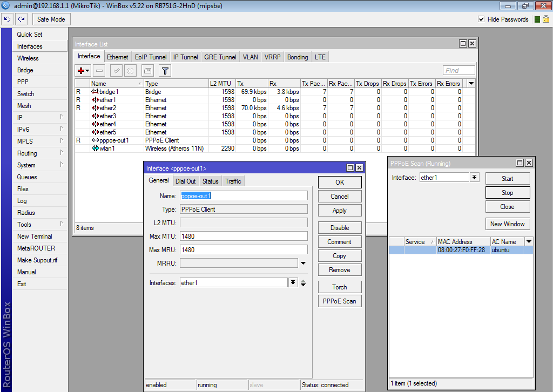Click OK in the pppoe-out1 dialog
This screenshot has height=392, width=553.
(x=340, y=183)
